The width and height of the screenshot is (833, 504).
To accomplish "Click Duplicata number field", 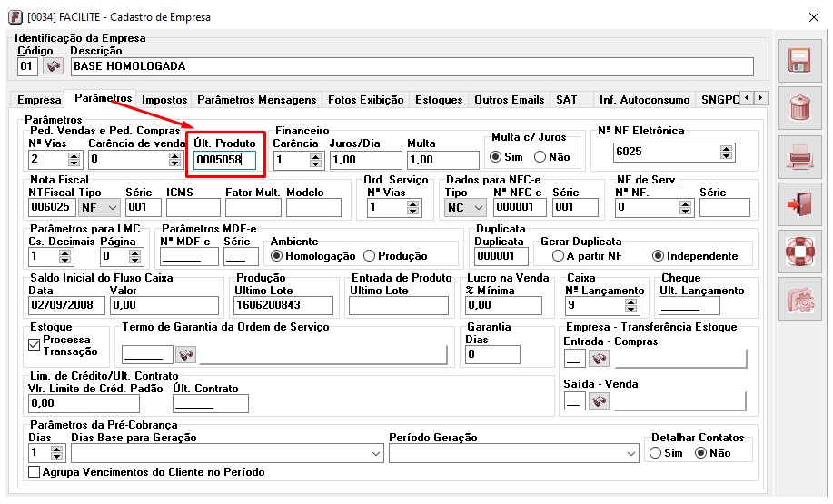I will pyautogui.click(x=501, y=256).
